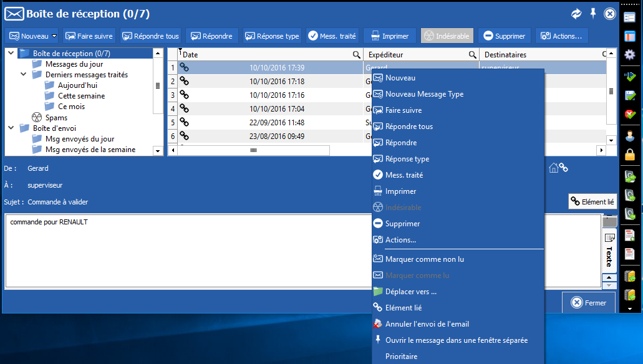This screenshot has height=364, width=643.
Task: Open the dropdown arrow next to Nouveau
Action: point(54,36)
